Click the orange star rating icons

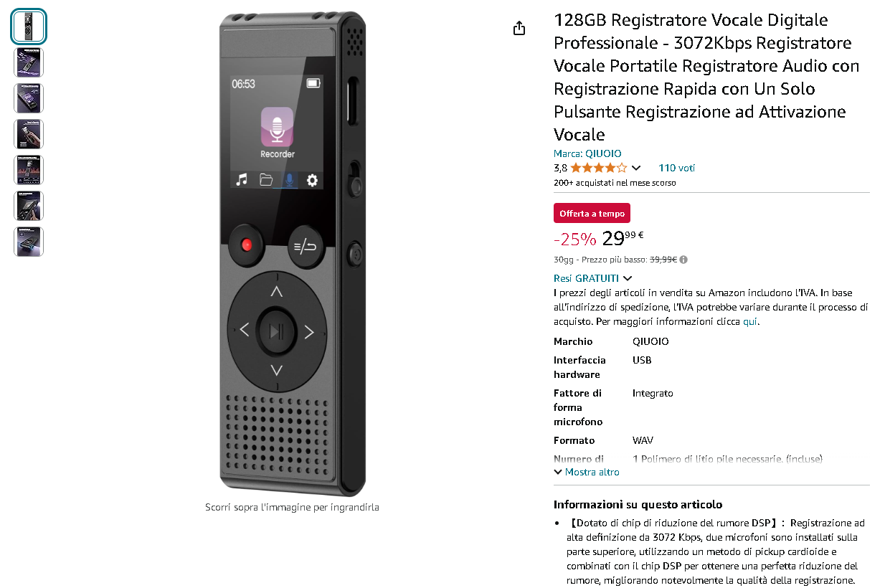(x=599, y=168)
